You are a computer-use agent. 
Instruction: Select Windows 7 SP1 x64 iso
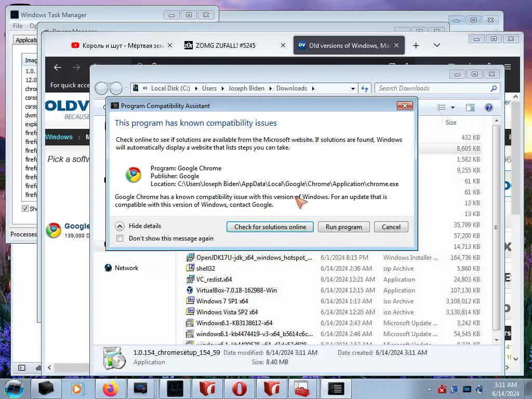coord(222,301)
